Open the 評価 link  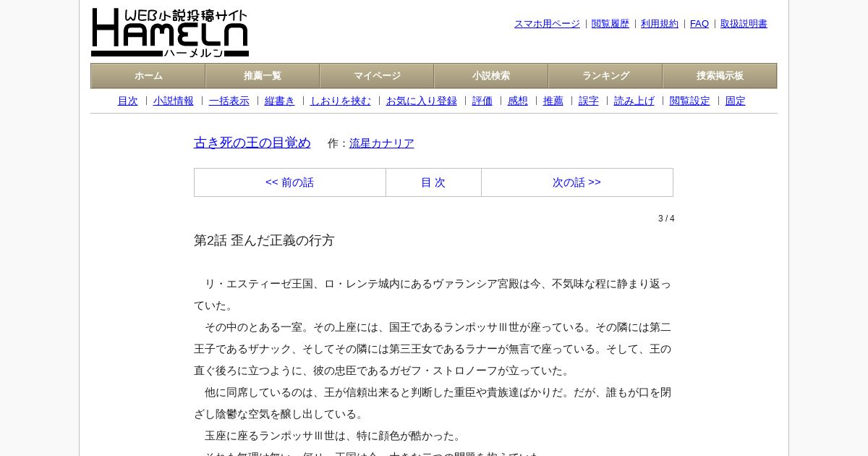pyautogui.click(x=482, y=101)
